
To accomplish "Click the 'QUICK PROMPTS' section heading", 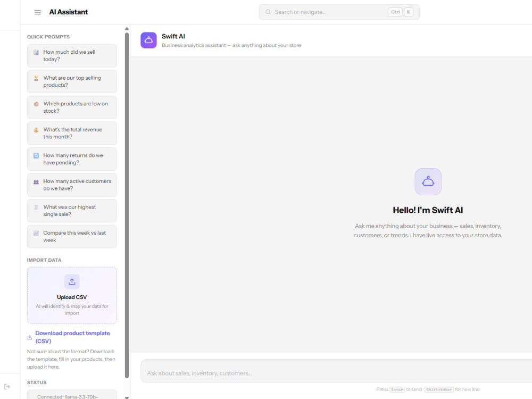I will point(48,37).
